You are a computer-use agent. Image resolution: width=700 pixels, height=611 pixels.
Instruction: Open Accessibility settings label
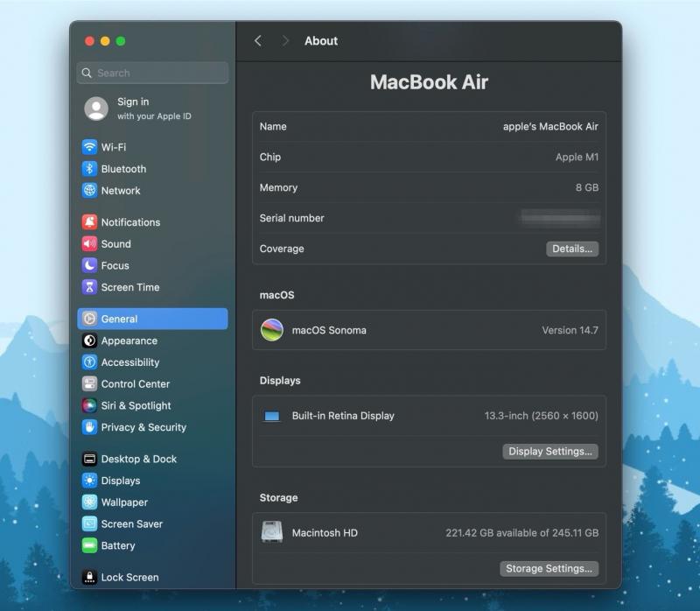tap(130, 362)
